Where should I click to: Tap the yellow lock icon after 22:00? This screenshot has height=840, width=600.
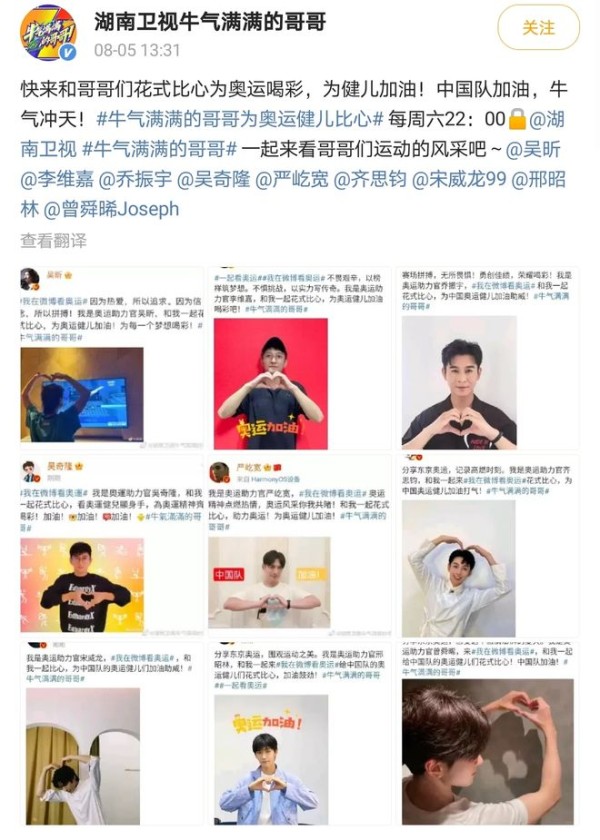tap(517, 119)
